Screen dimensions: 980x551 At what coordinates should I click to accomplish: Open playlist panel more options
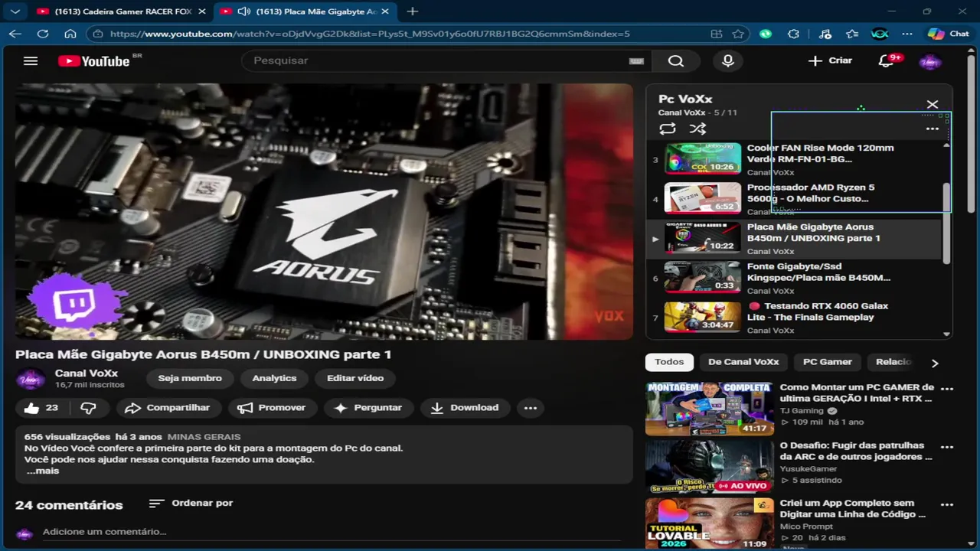(x=932, y=129)
